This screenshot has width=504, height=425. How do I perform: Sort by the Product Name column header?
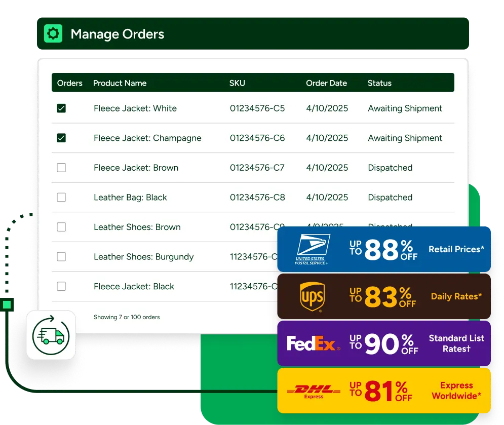tap(120, 83)
